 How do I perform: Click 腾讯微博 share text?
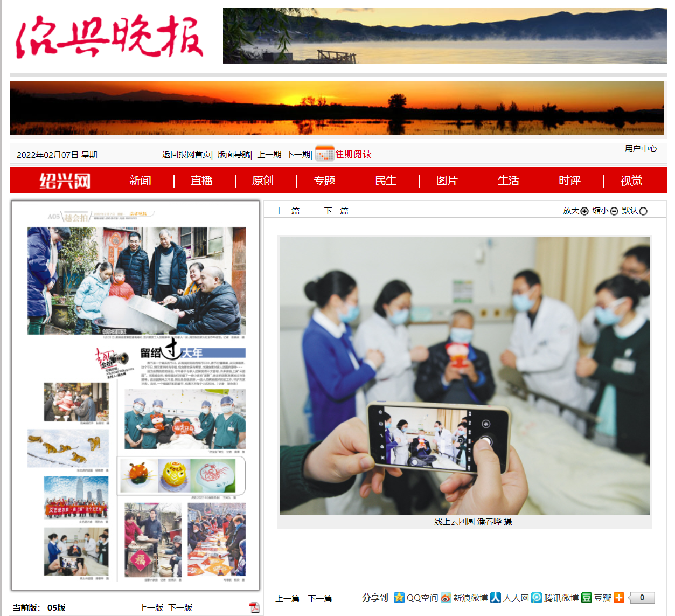pos(561,598)
